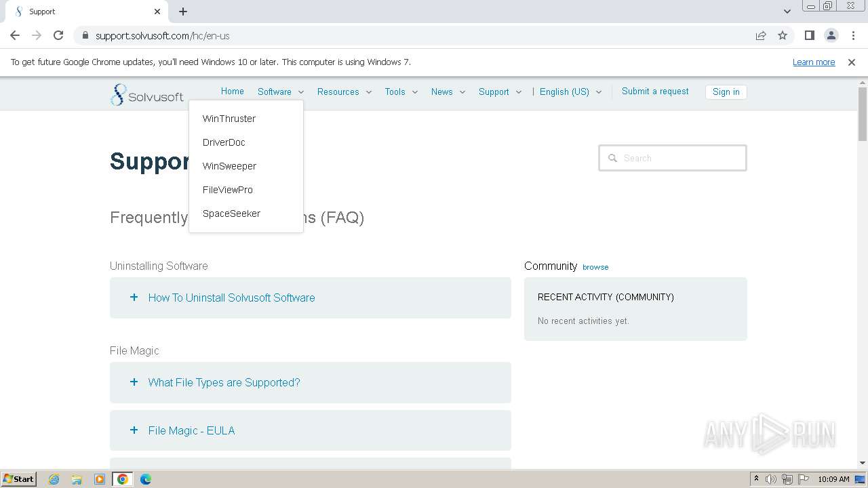Bookmark this tab with the star icon
The height and width of the screenshot is (488, 868).
(x=783, y=35)
